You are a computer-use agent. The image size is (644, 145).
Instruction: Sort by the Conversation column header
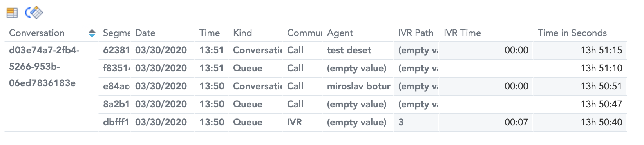(37, 33)
